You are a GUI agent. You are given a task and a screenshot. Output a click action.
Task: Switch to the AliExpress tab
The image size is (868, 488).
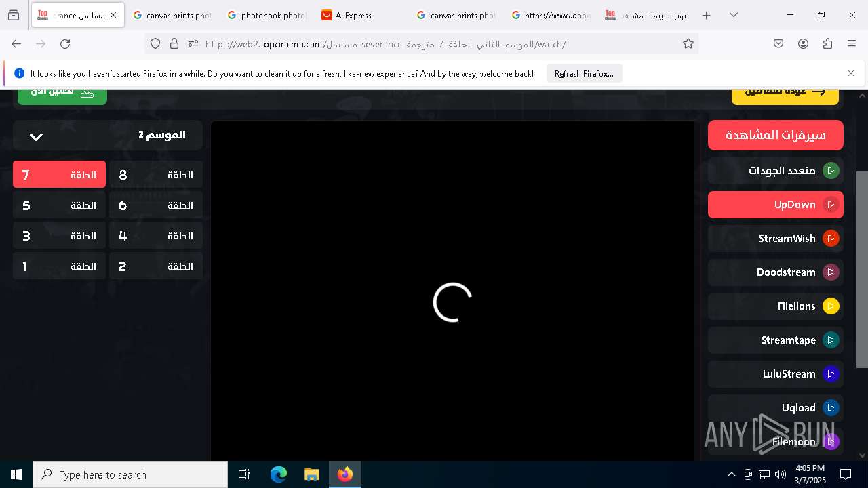(361, 15)
